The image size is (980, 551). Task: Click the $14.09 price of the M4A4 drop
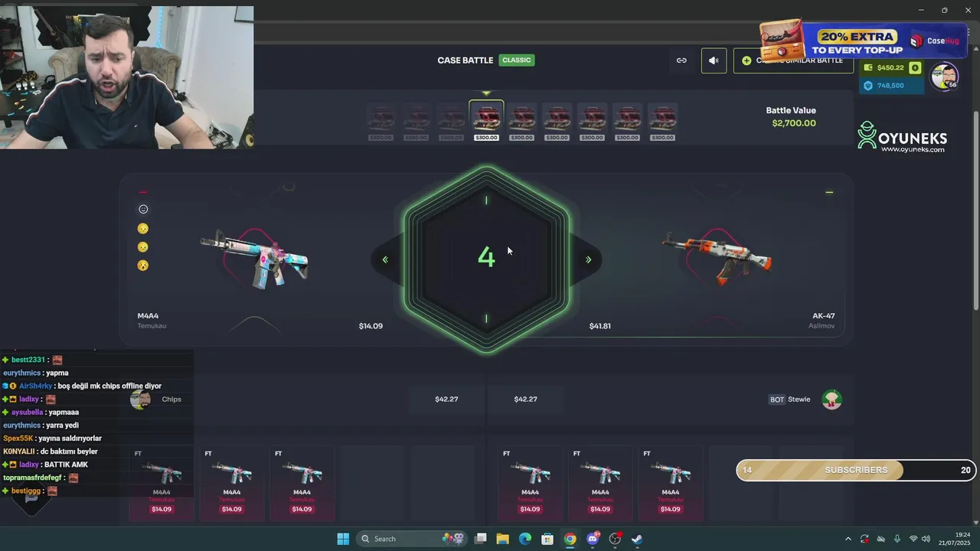click(x=371, y=326)
